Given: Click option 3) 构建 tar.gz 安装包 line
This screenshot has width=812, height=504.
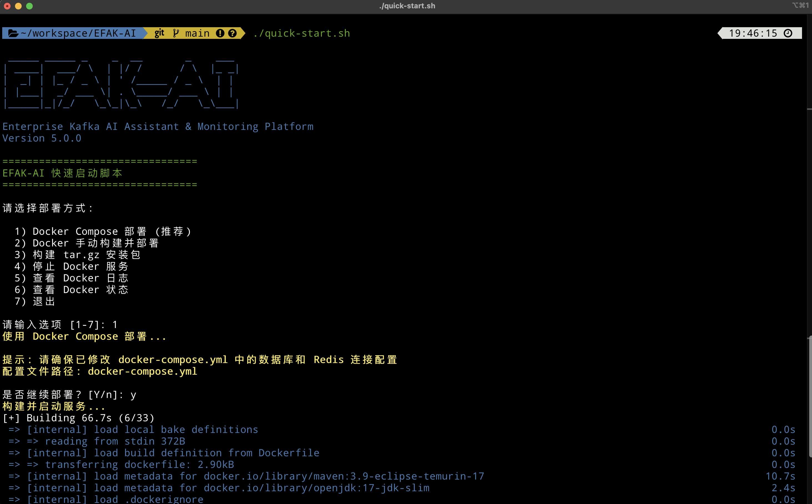Looking at the screenshot, I should coord(77,255).
